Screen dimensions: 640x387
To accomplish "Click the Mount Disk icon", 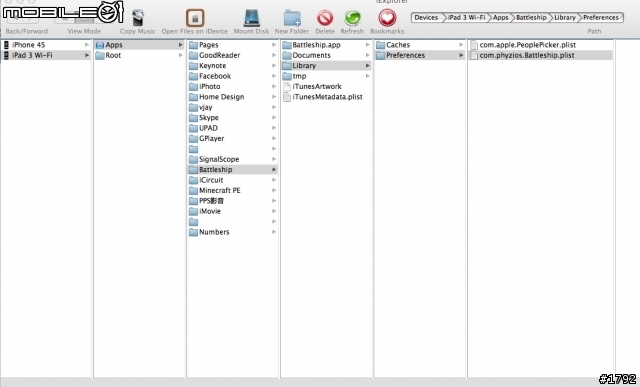I will [251, 18].
